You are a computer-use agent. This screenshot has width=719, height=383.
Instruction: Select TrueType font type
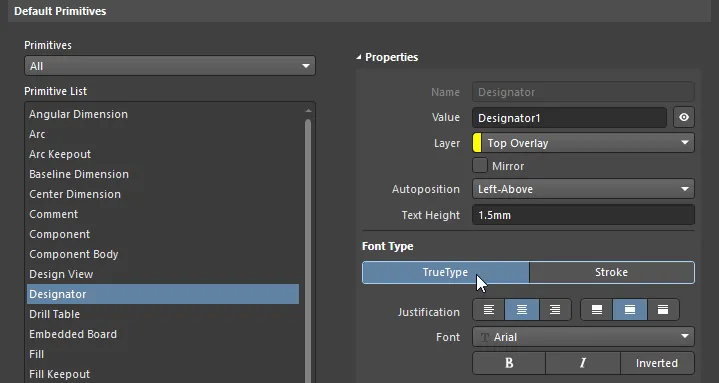pos(445,272)
